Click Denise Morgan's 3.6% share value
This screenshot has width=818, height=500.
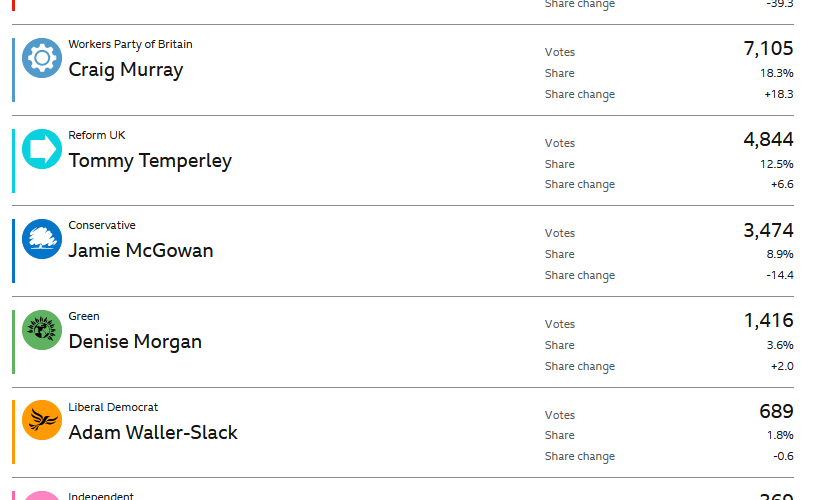point(779,345)
